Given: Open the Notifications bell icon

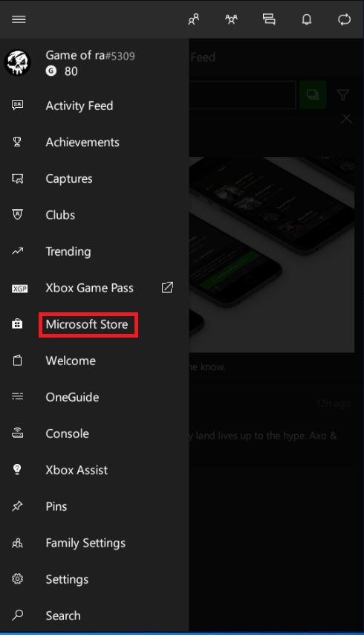Looking at the screenshot, I should 307,19.
